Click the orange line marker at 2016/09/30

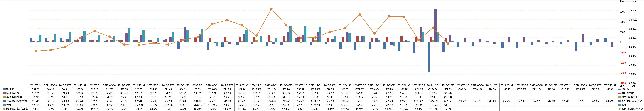(360, 14)
